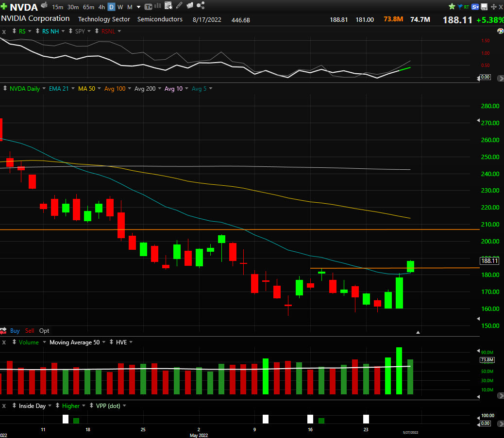Viewport: 504px width, 438px height.
Task: Click the 8/17/2022 date text
Action: 207,19
